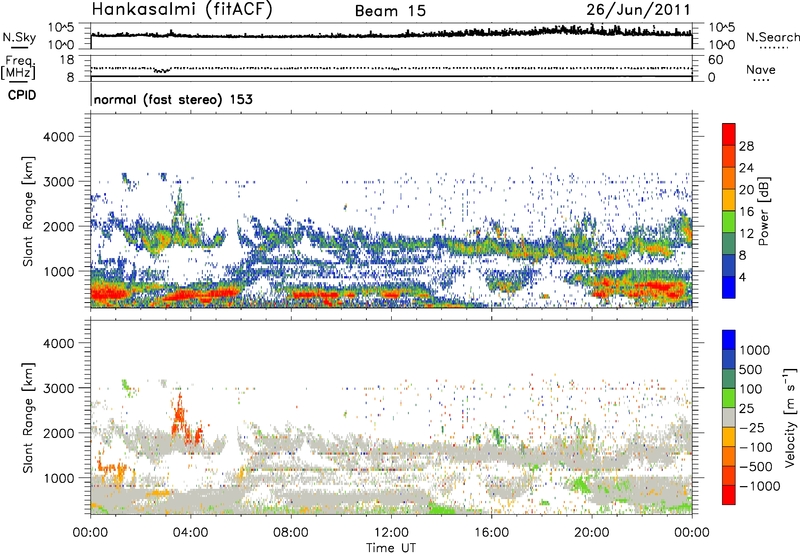Click the '-500' label on Velocity color bar
Image resolution: width=800 pixels, height=554 pixels.
click(x=755, y=467)
